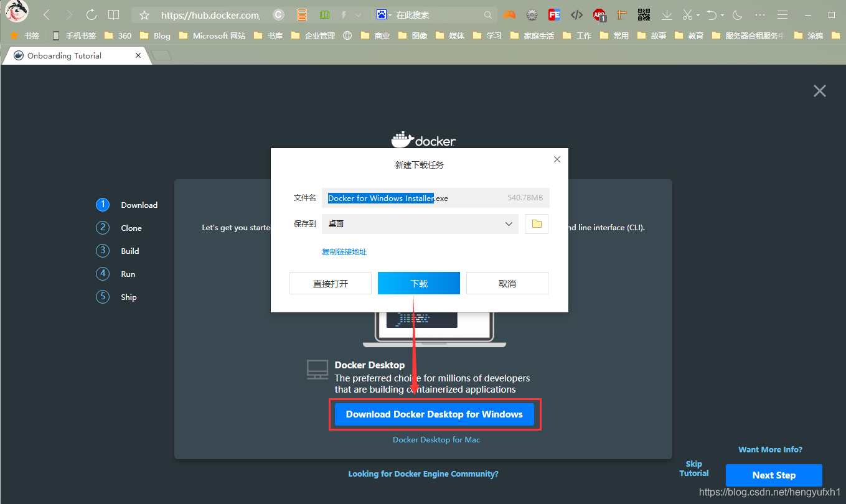Open the QR code extension icon
The width and height of the screenshot is (846, 504).
[x=644, y=15]
